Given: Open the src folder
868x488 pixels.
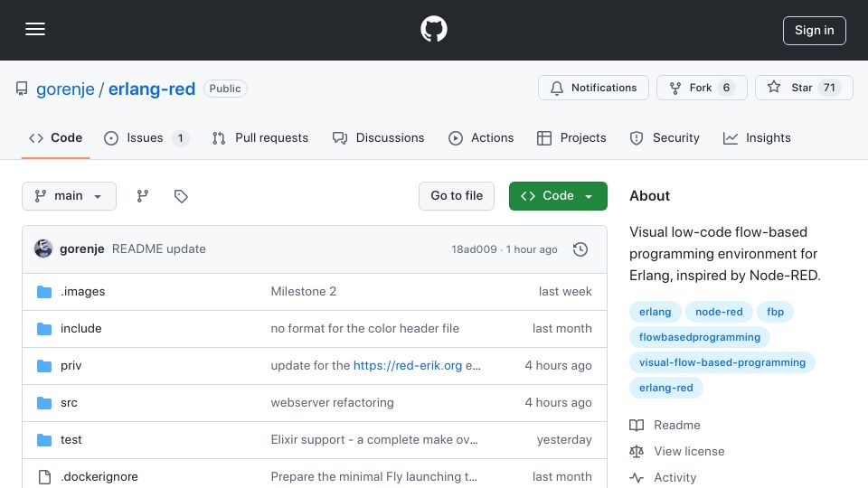Looking at the screenshot, I should click(70, 403).
